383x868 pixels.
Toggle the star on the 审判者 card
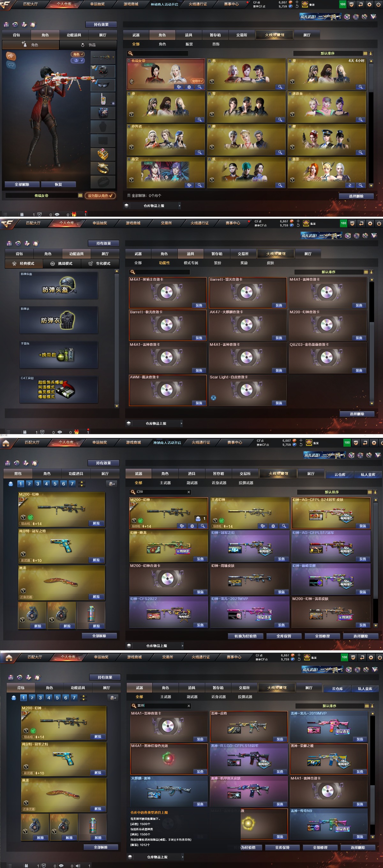[x=129, y=126]
